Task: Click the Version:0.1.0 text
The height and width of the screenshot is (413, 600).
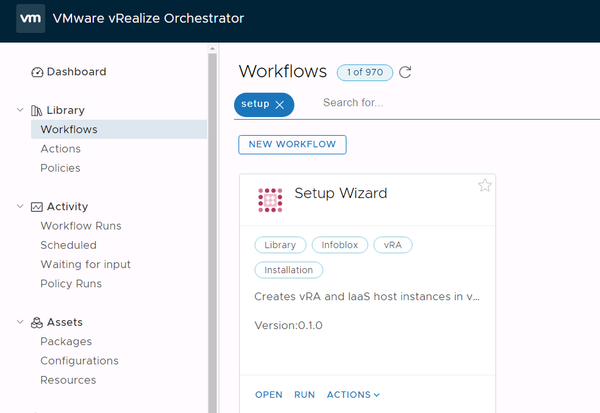Action: [x=289, y=326]
